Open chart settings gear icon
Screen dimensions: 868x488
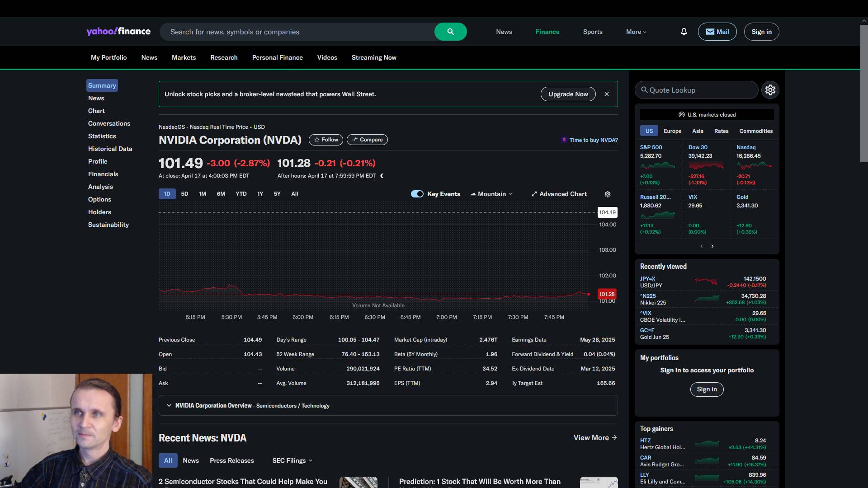pos(608,194)
